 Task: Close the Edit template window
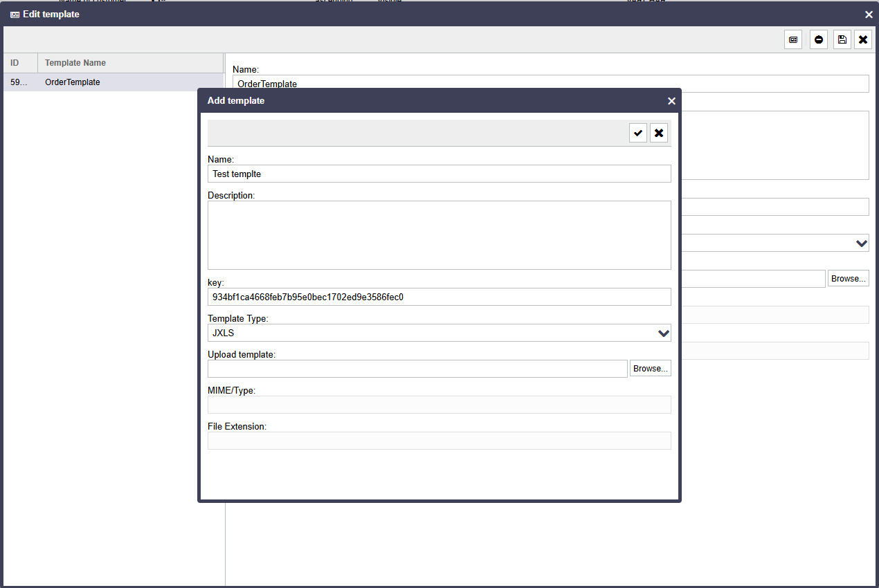click(x=869, y=15)
